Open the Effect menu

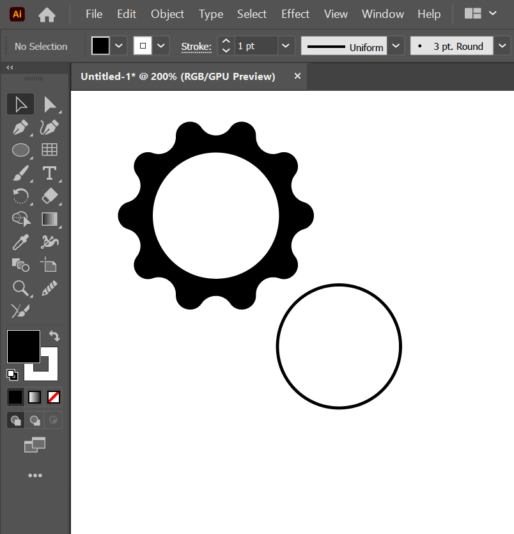[x=295, y=14]
